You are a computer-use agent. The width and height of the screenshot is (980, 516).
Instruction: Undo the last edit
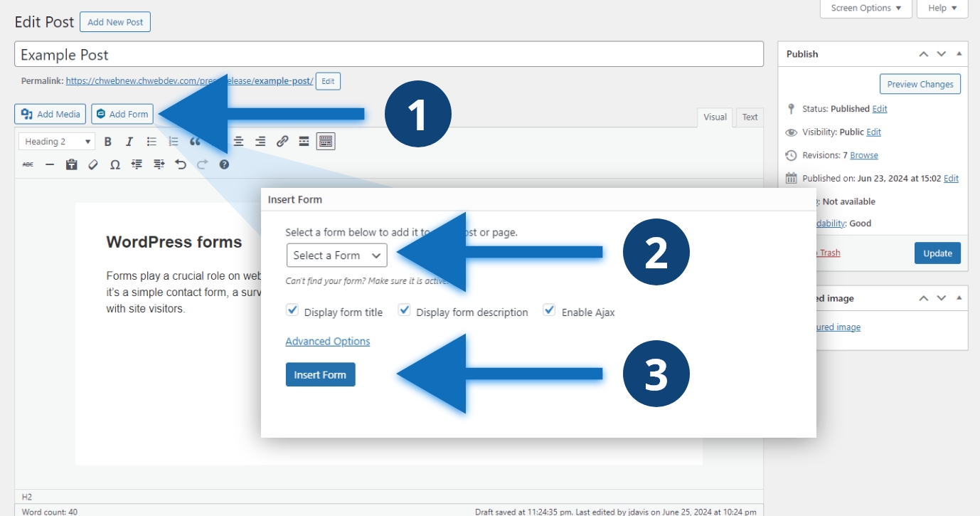tap(181, 164)
